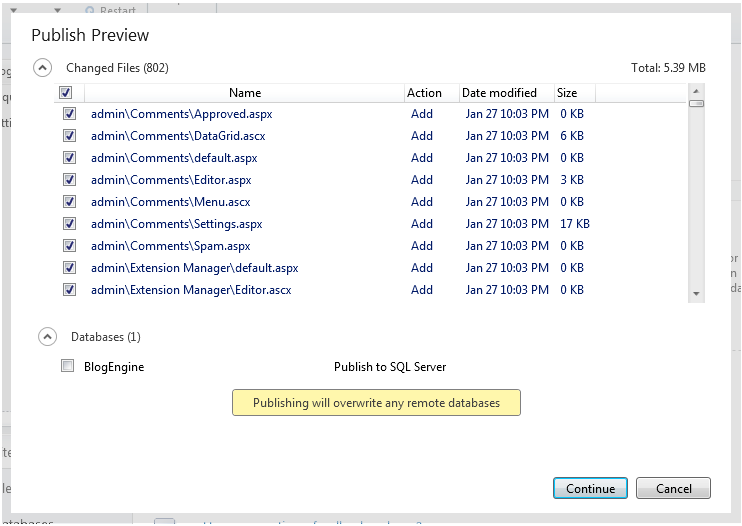742x526 pixels.
Task: Uncheck admin\Comments\Spam.aspx file
Action: pyautogui.click(x=70, y=245)
